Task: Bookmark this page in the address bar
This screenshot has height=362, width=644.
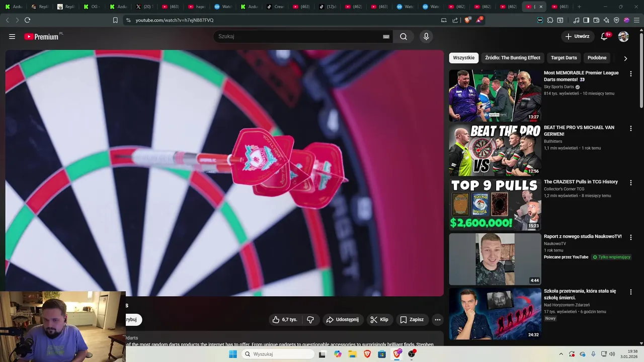Action: pos(115,20)
